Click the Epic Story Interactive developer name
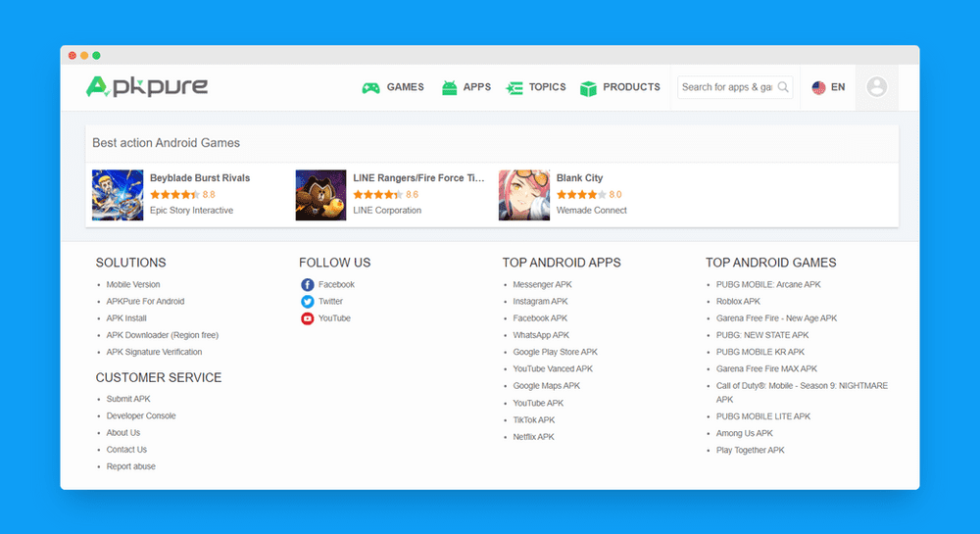 (191, 211)
